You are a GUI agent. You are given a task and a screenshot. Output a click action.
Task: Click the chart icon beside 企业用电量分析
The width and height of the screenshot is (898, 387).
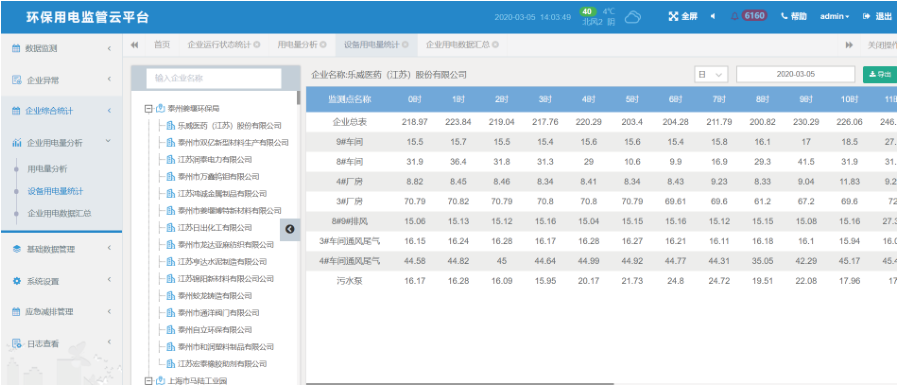16,142
